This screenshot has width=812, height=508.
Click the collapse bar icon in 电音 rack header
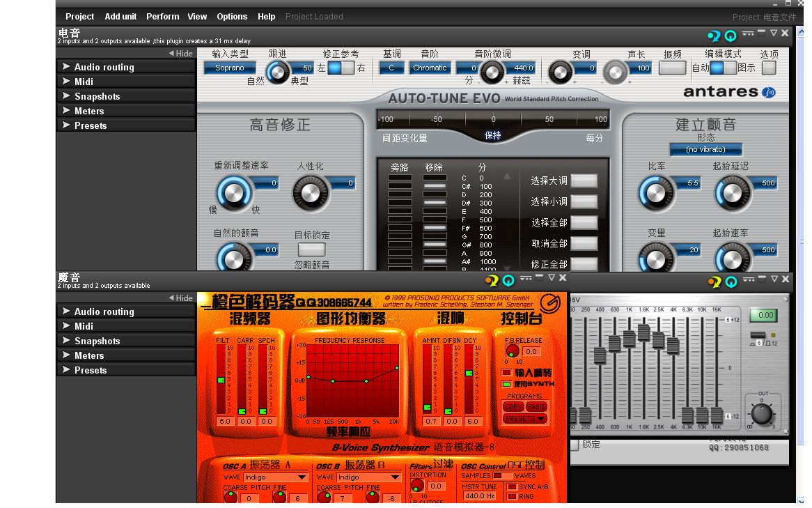coord(761,32)
